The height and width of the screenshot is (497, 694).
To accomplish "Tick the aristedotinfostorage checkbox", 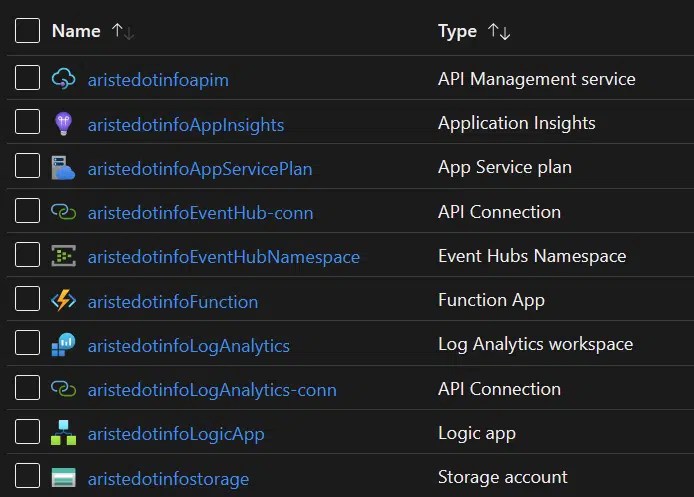I will 28,476.
